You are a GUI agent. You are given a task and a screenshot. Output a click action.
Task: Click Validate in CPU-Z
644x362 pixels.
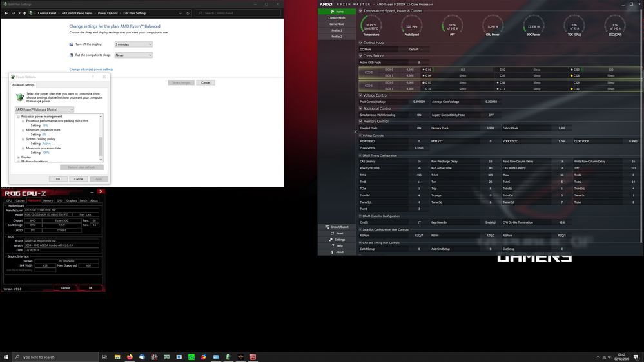tap(65, 288)
